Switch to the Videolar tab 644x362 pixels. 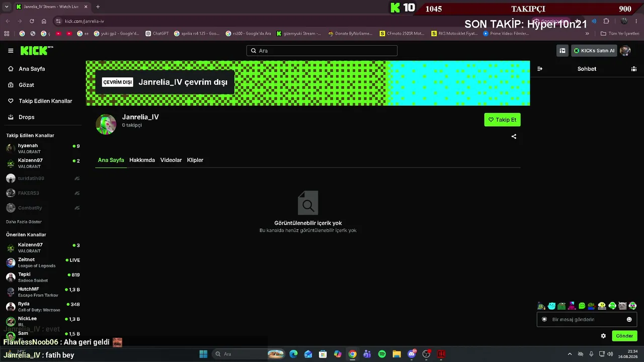click(171, 160)
